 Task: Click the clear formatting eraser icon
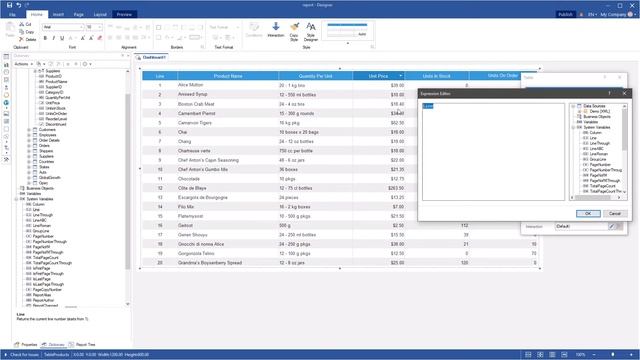100,38
